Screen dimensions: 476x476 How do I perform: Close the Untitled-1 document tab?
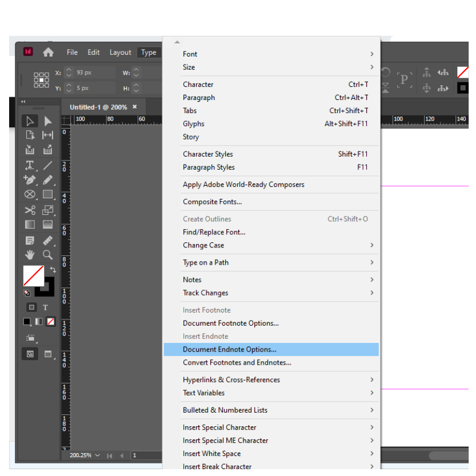[135, 107]
